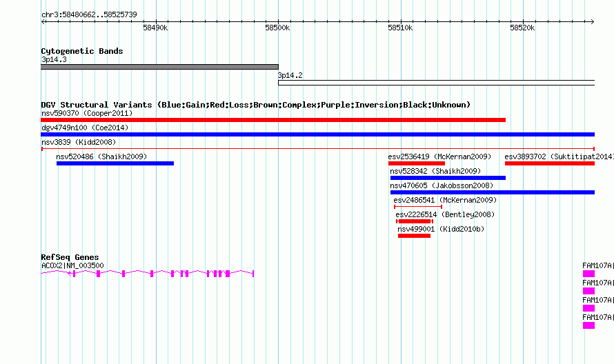Click the nsv499001 (Kidd2010b) label

pos(441,229)
